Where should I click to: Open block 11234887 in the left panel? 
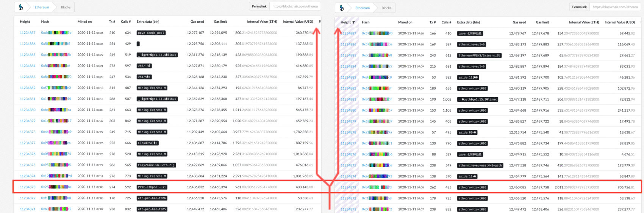coord(28,33)
